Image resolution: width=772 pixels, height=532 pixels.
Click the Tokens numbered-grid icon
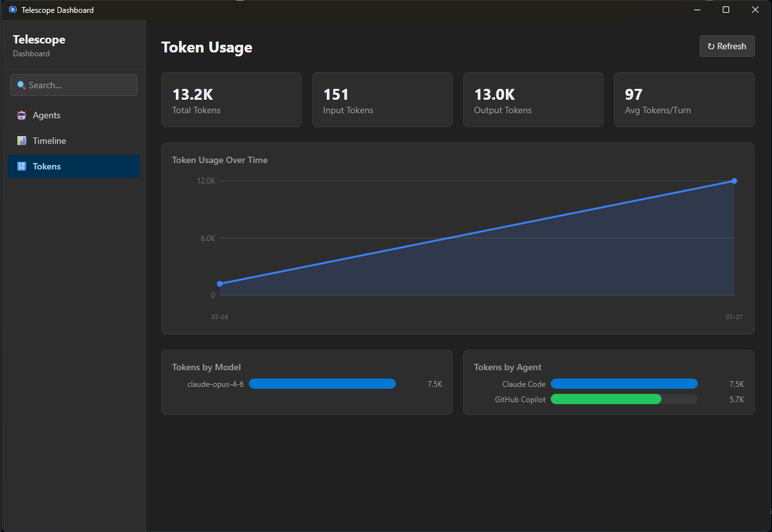pyautogui.click(x=21, y=166)
